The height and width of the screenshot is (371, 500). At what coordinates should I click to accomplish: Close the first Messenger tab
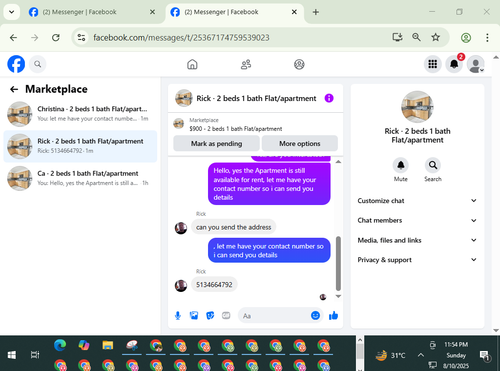(152, 12)
